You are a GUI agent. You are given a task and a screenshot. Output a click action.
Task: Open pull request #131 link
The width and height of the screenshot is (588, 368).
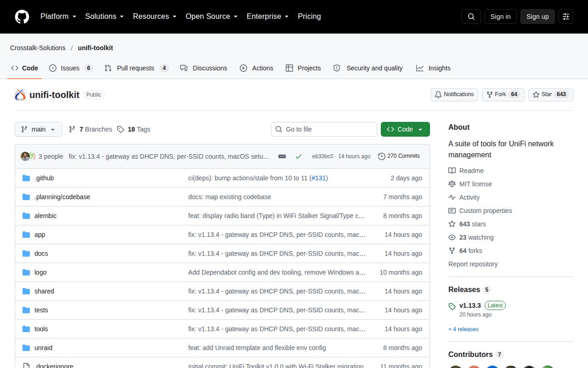click(x=319, y=178)
